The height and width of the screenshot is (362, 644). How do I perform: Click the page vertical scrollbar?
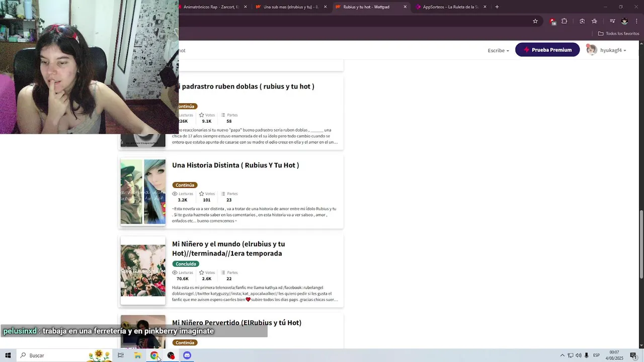pyautogui.click(x=641, y=244)
